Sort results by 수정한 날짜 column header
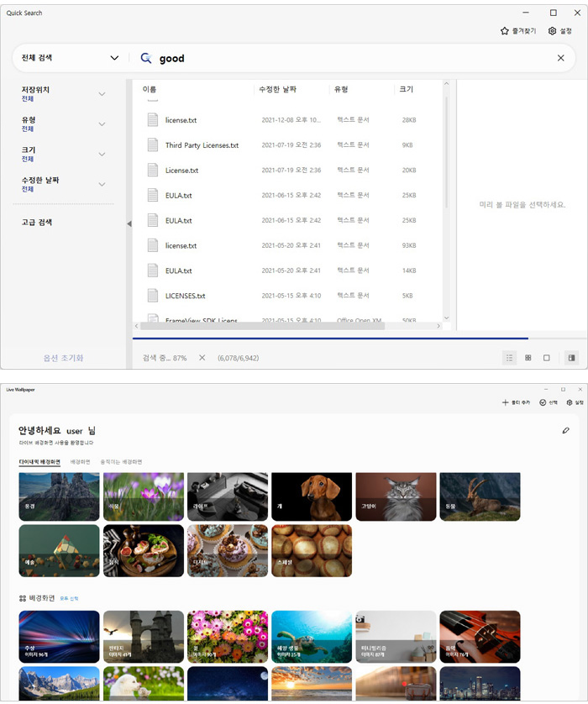Image resolution: width=588 pixels, height=704 pixels. click(277, 89)
